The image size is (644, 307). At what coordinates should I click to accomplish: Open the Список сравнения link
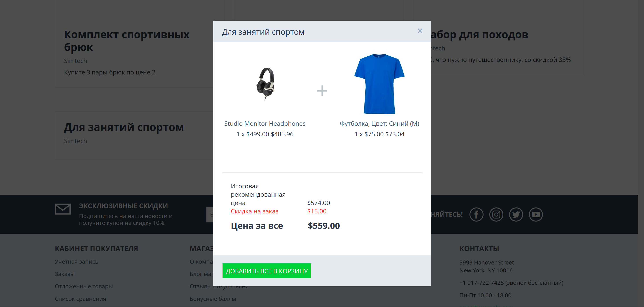pos(80,299)
